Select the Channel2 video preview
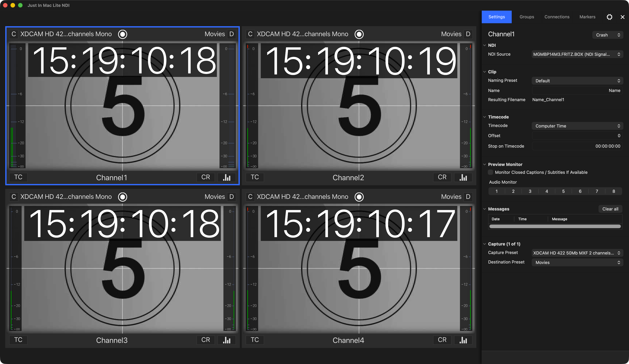629x364 pixels. (x=359, y=106)
